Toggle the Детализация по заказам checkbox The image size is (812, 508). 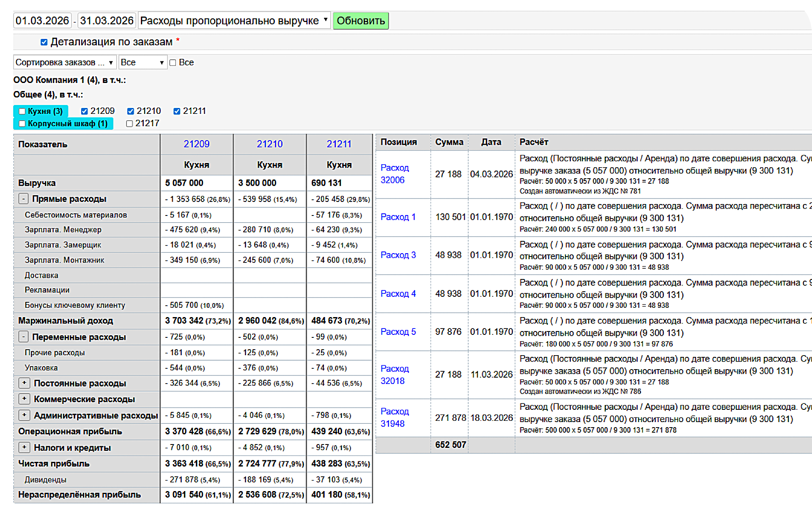coord(44,42)
